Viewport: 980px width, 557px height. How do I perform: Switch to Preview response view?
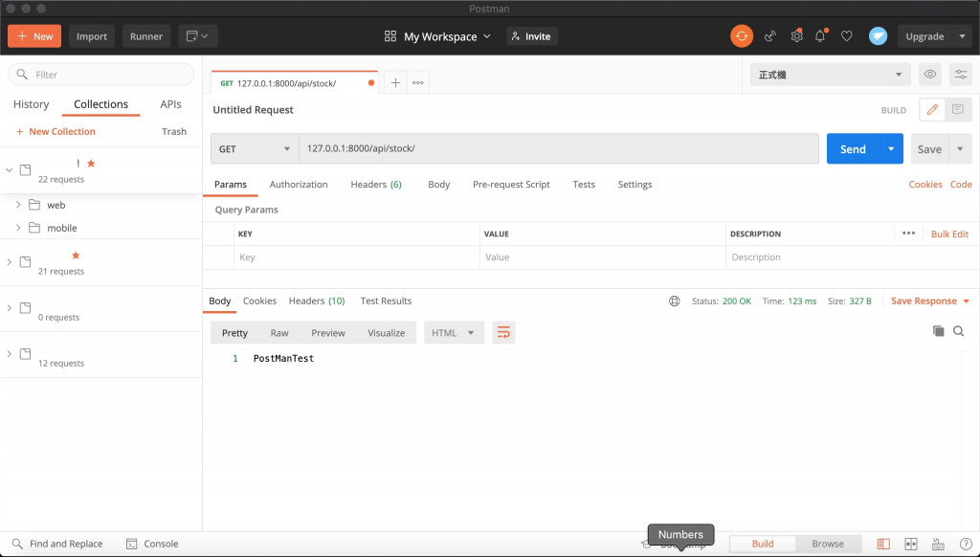point(328,333)
